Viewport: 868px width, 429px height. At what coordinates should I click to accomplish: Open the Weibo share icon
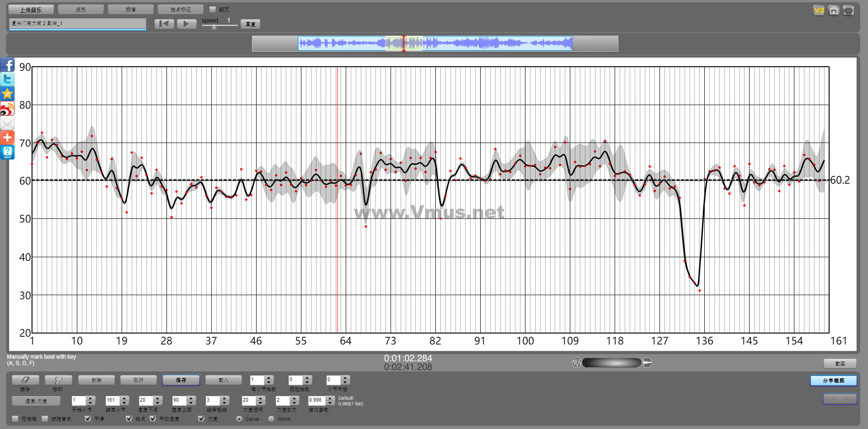tap(7, 109)
